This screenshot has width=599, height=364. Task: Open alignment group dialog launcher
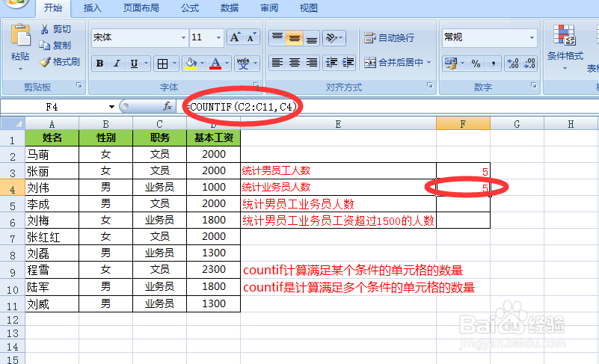click(x=430, y=85)
